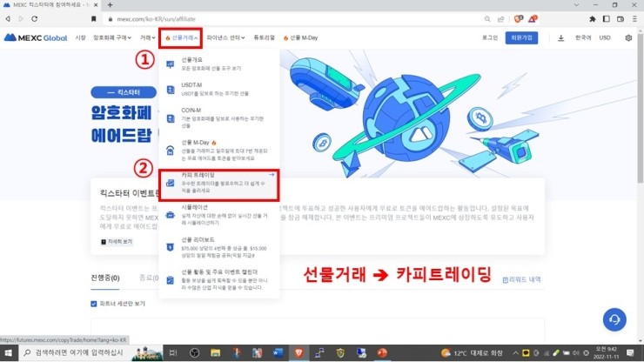Viewport: 644px width, 362px height.
Task: Click the 선물 리더보드 shield icon
Action: point(170,247)
